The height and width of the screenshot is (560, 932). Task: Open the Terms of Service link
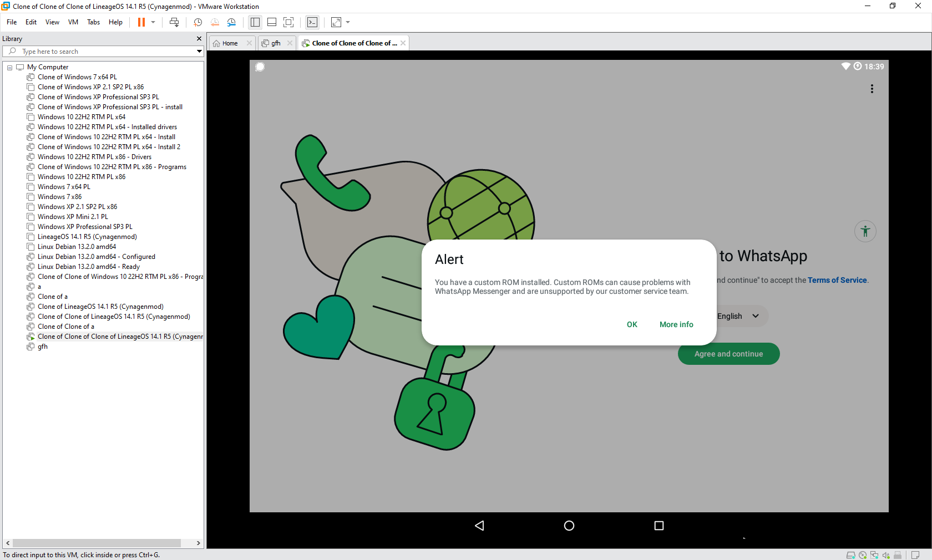(837, 280)
